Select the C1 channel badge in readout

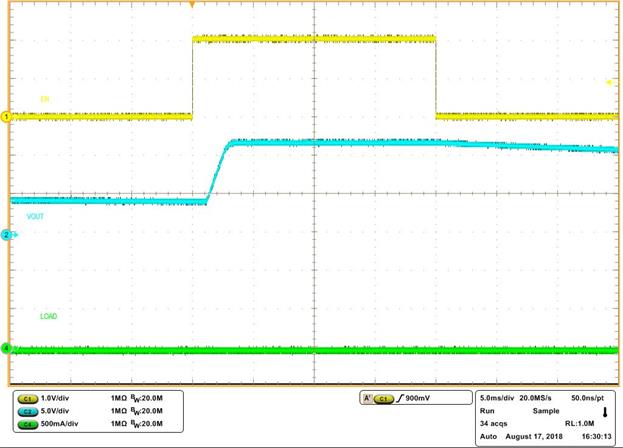click(26, 398)
